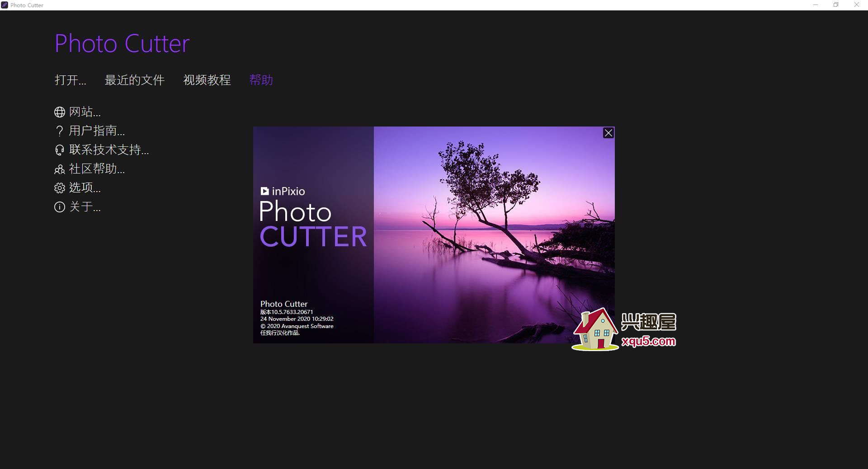Click the headset icon for 联系技术支持
The width and height of the screenshot is (868, 469).
60,150
